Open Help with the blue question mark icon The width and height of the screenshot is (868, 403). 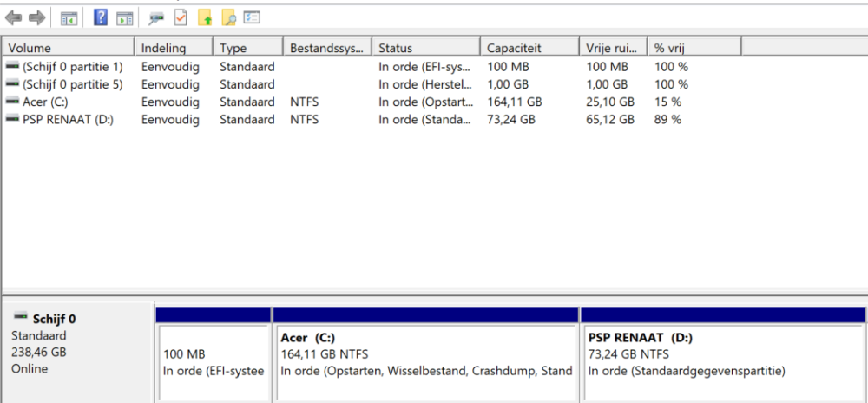click(101, 17)
